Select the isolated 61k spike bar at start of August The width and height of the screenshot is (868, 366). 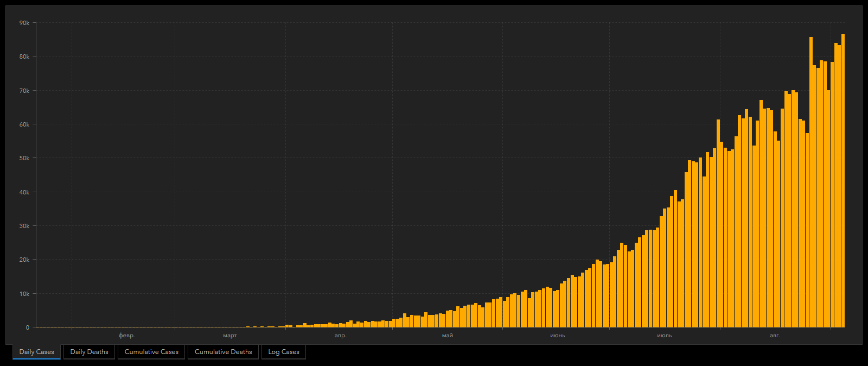tap(718, 224)
